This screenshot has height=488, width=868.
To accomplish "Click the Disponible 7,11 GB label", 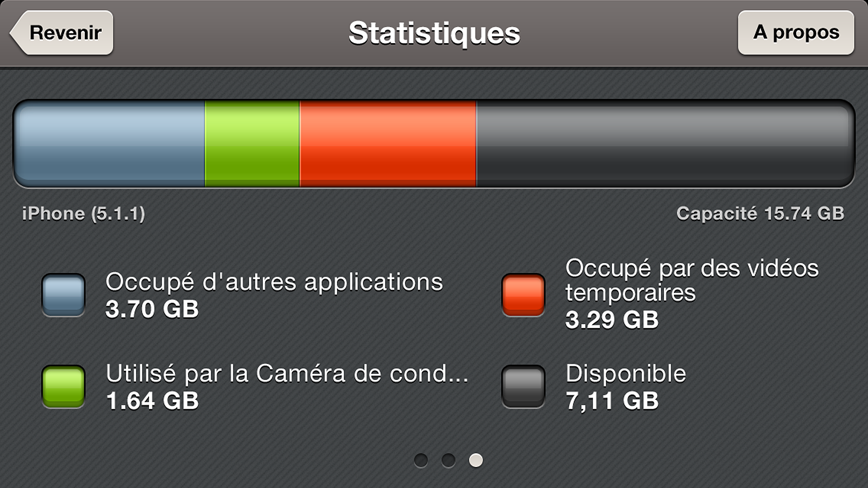I will [x=626, y=387].
